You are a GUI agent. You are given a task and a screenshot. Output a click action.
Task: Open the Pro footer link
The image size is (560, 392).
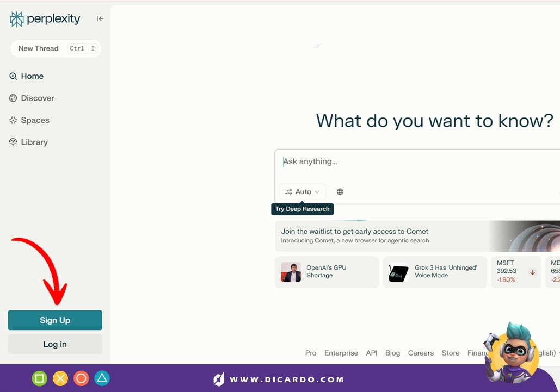(311, 353)
